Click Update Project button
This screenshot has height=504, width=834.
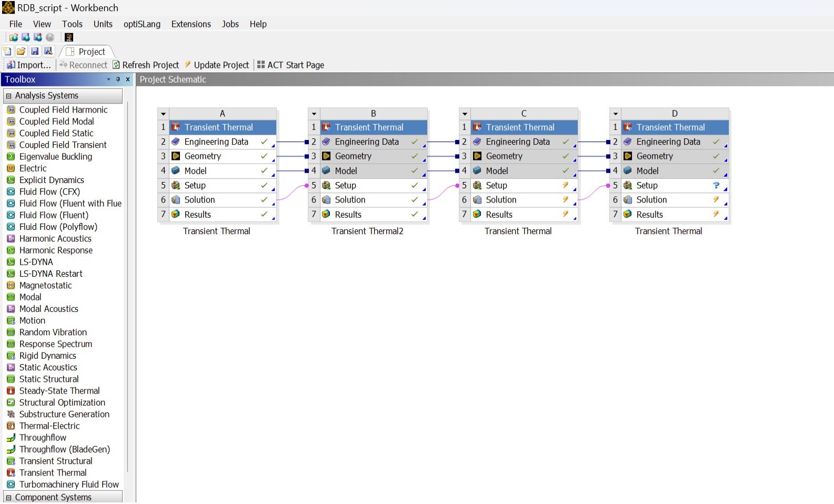coord(216,65)
